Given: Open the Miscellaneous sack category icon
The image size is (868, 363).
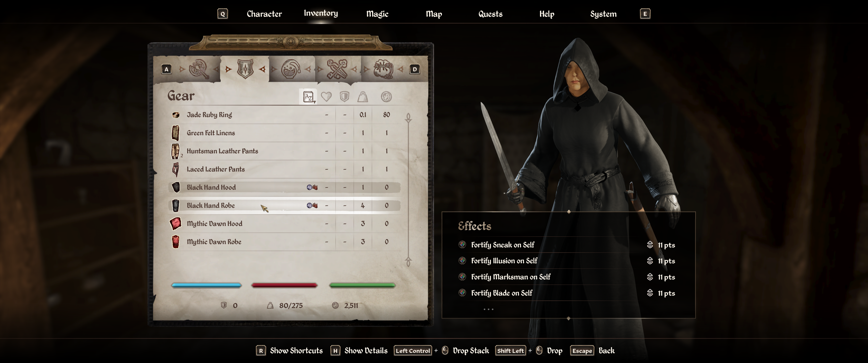Looking at the screenshot, I should [383, 69].
